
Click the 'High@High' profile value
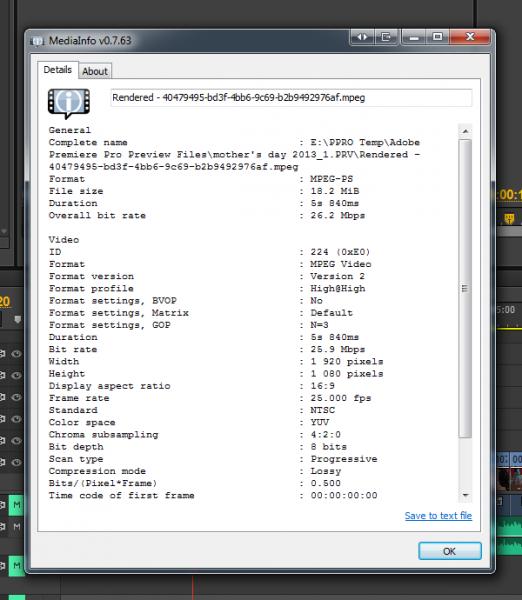tap(338, 289)
